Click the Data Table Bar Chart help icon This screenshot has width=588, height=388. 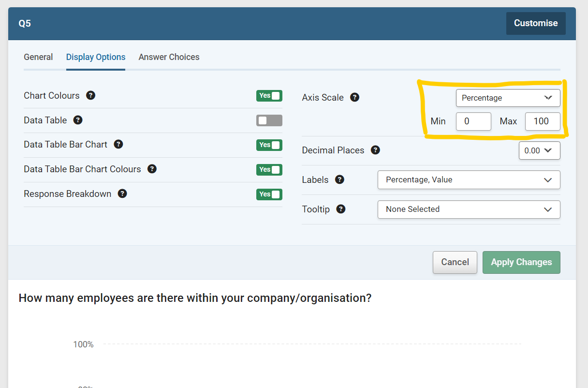(118, 144)
